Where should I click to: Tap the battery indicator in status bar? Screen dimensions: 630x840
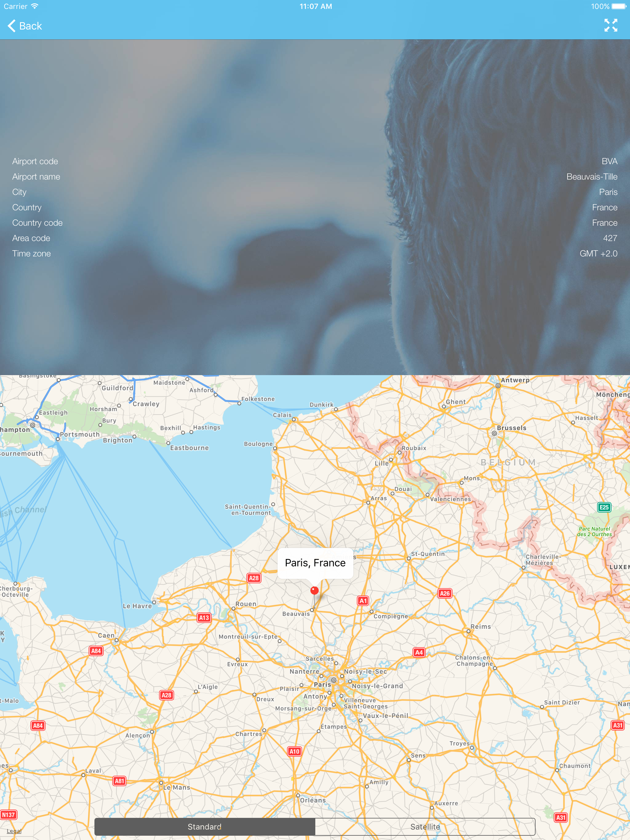(619, 6)
